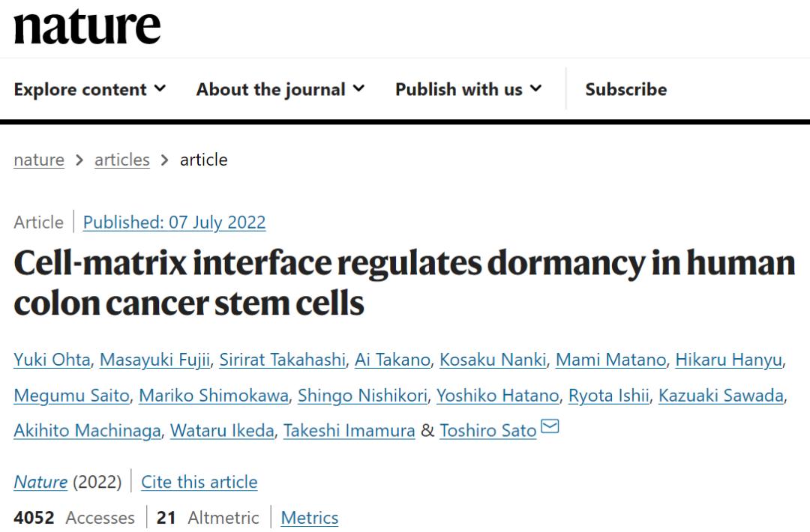Expand the Publish with us dropdown

pyautogui.click(x=468, y=89)
